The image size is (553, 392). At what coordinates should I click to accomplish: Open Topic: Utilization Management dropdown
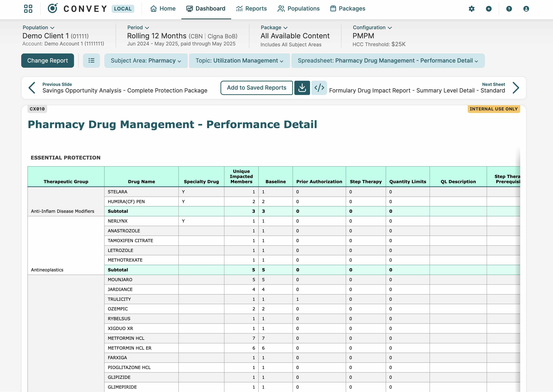pos(239,61)
